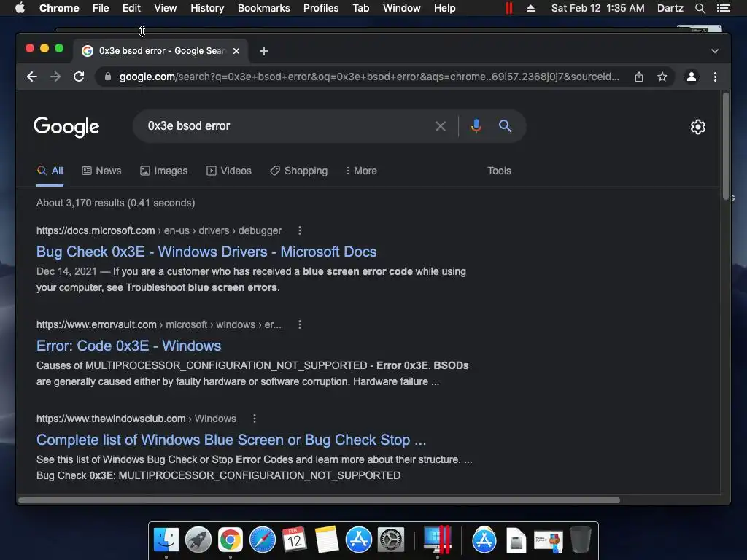The width and height of the screenshot is (747, 560).
Task: Open Spotlight search in menu bar
Action: (700, 8)
